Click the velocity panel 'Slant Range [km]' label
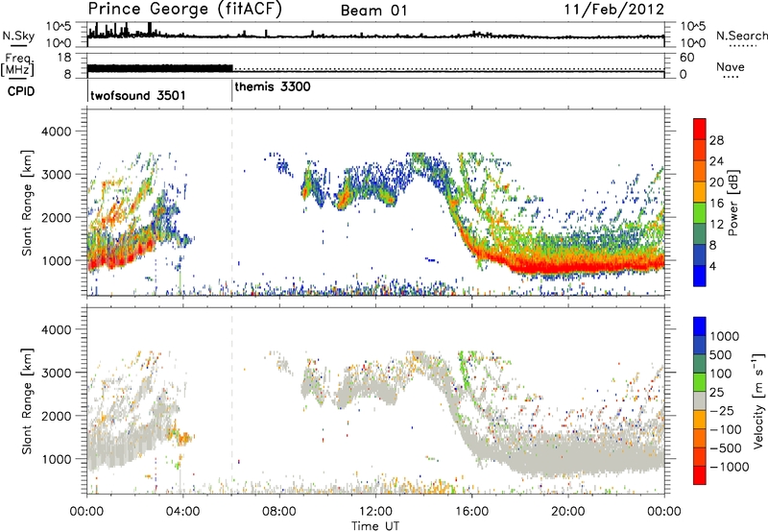 click(27, 400)
